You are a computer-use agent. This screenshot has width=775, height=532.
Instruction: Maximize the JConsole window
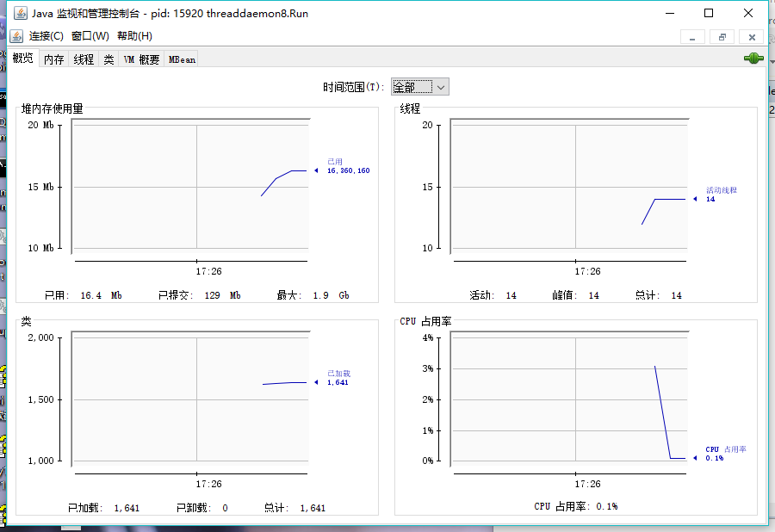point(709,13)
